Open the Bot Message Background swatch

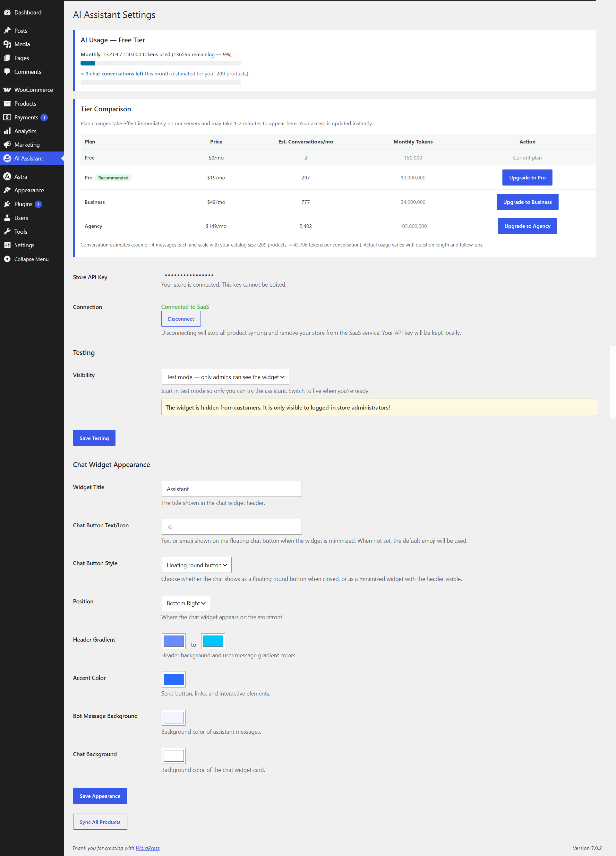[x=174, y=717]
